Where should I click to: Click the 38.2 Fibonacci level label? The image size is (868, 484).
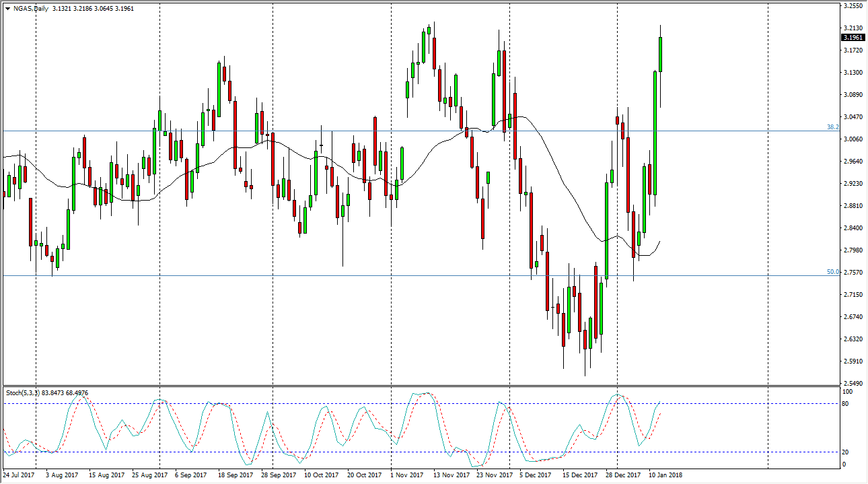point(832,127)
